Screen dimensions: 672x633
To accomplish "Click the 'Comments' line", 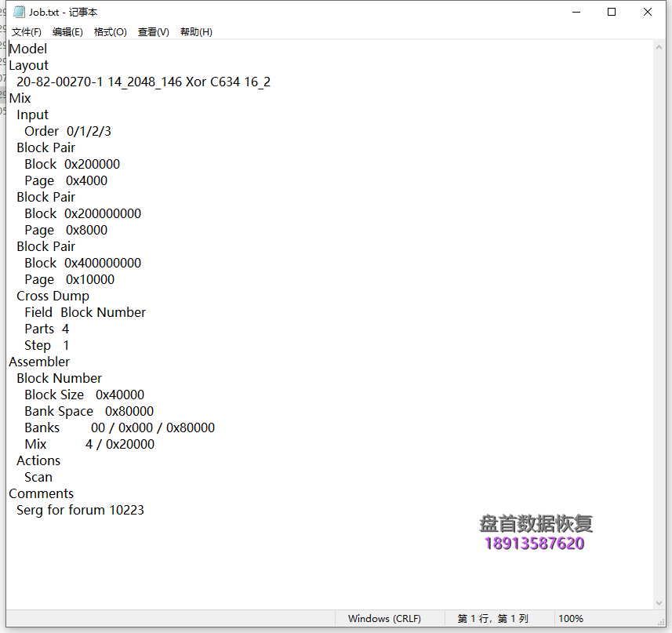I will 41,493.
